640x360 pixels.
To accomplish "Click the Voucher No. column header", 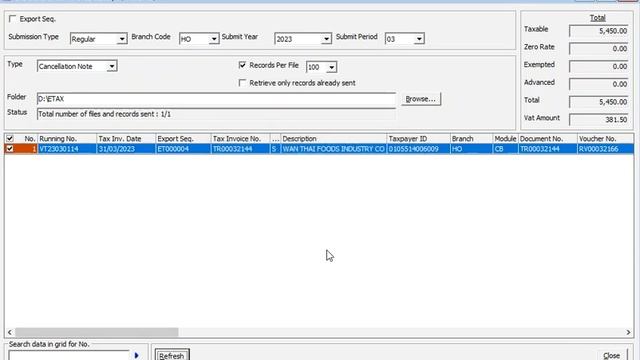I will [x=605, y=139].
